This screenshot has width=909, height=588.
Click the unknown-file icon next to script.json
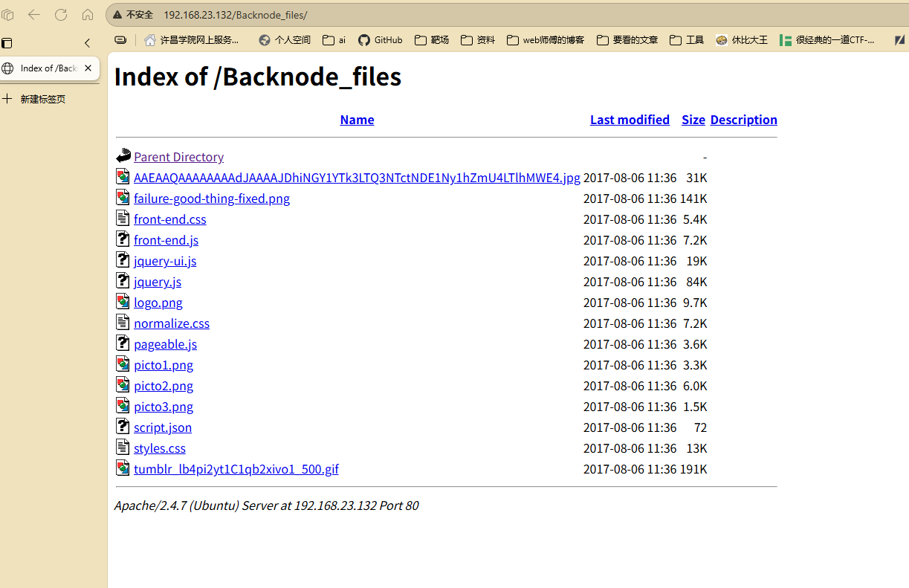point(123,427)
